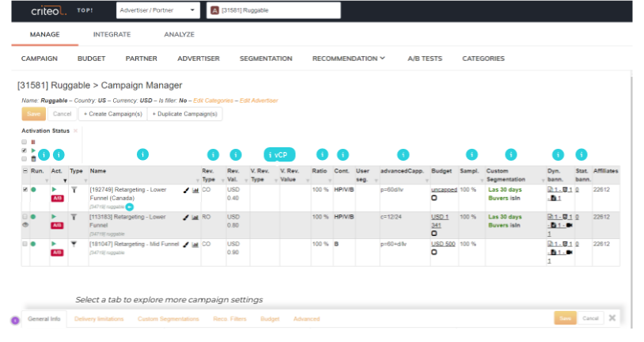Click the info bubble above Custom Segmentation column
This screenshot has height=342, width=644.
(x=511, y=154)
